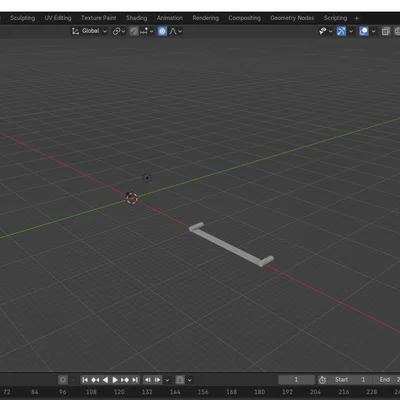Jump to the next keyframe
400x400 pixels.
125,380
